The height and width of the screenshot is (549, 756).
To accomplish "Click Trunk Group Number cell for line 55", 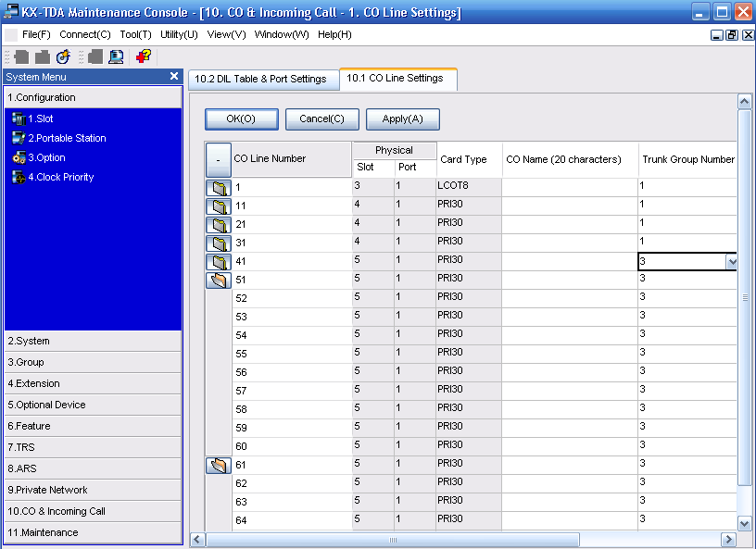I will 687,354.
